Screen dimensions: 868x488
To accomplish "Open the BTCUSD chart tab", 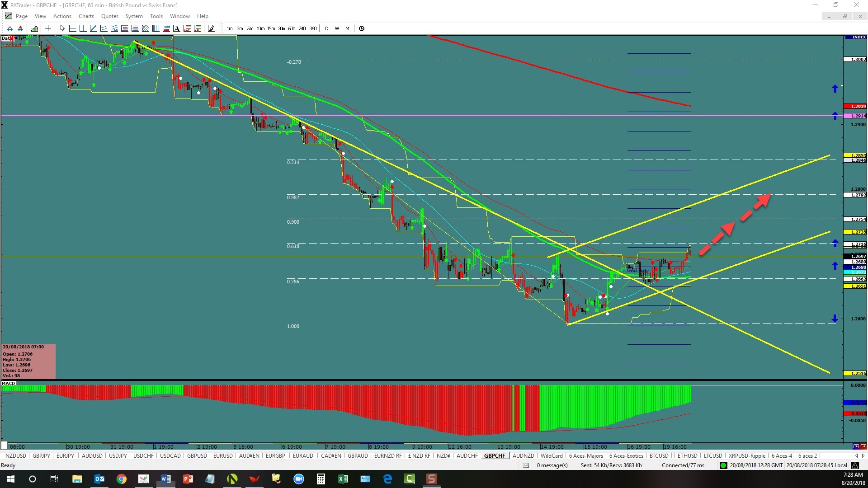I will [659, 456].
